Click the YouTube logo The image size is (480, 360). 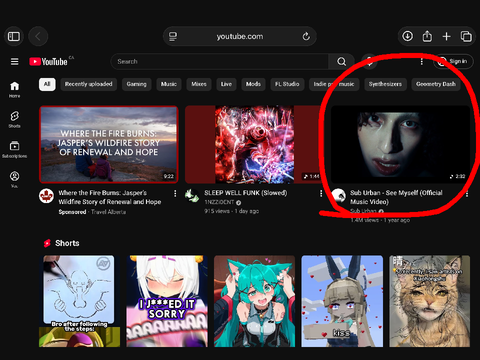(49, 62)
